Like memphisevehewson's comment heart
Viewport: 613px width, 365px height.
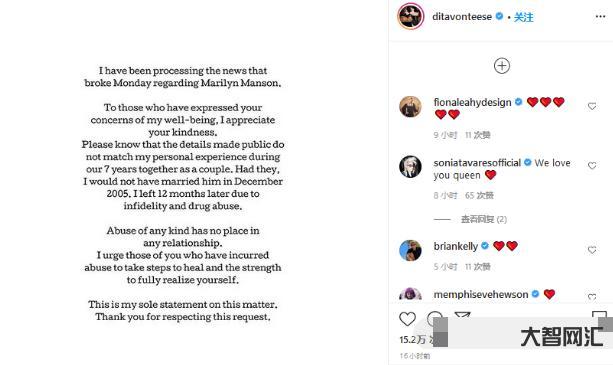[x=592, y=297]
